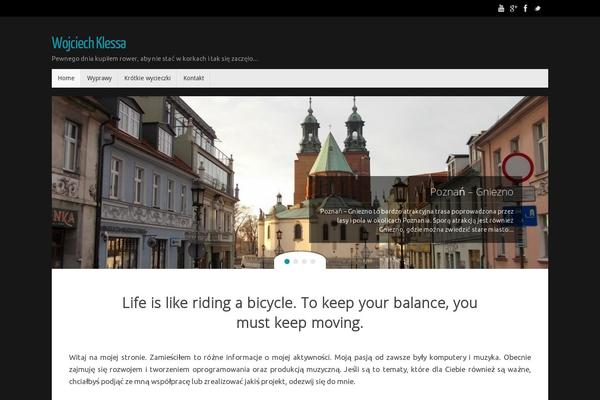Switch to the fourth slide dot
Image resolution: width=600 pixels, height=400 pixels.
[313, 261]
